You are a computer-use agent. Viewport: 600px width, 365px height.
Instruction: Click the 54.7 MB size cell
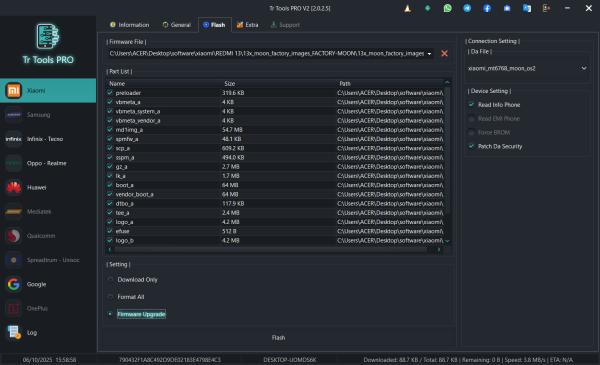coord(232,130)
